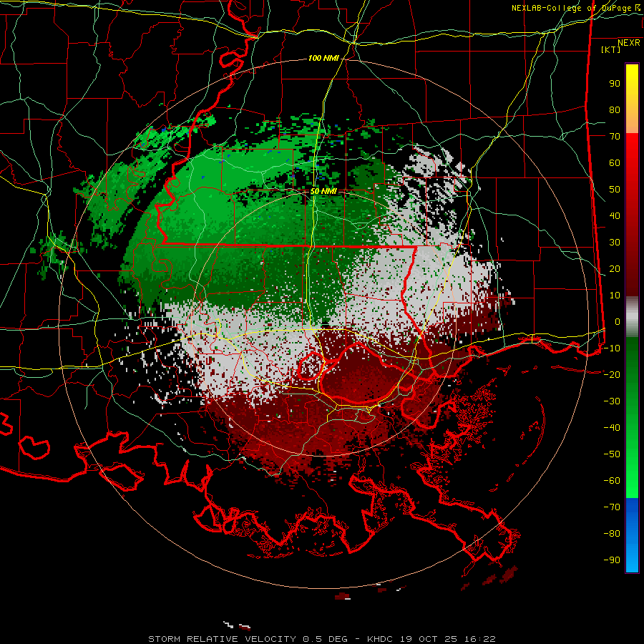
Task: Click the -90 value on the velocity scale
Action: pos(612,560)
